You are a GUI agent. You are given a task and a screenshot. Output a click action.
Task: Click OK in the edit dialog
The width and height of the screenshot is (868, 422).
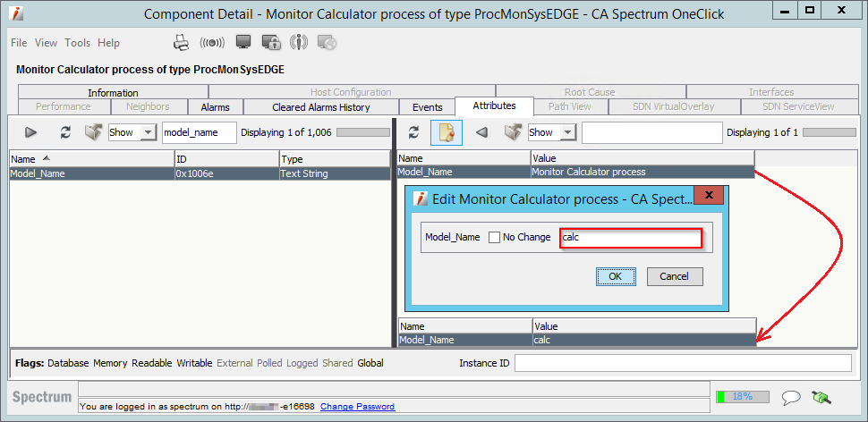(616, 276)
